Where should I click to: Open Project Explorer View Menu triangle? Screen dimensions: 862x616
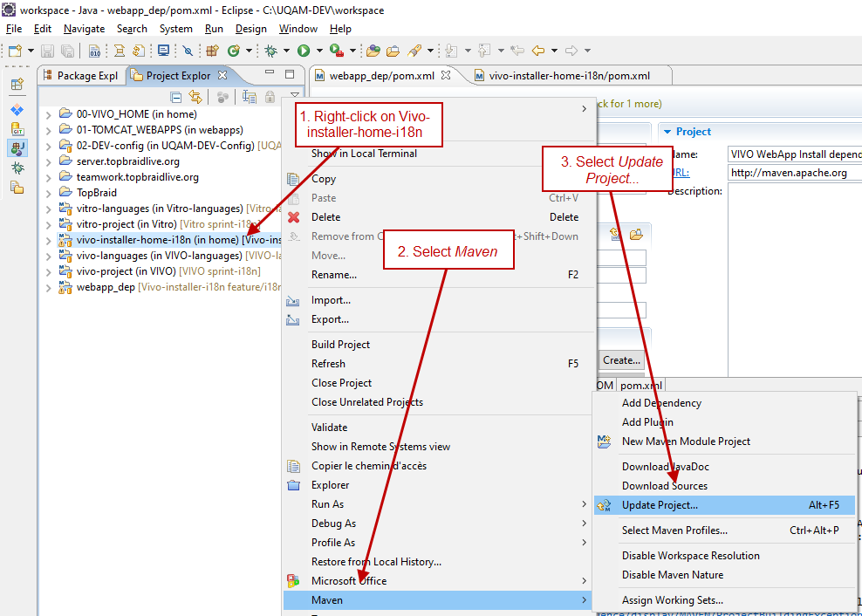click(x=295, y=94)
